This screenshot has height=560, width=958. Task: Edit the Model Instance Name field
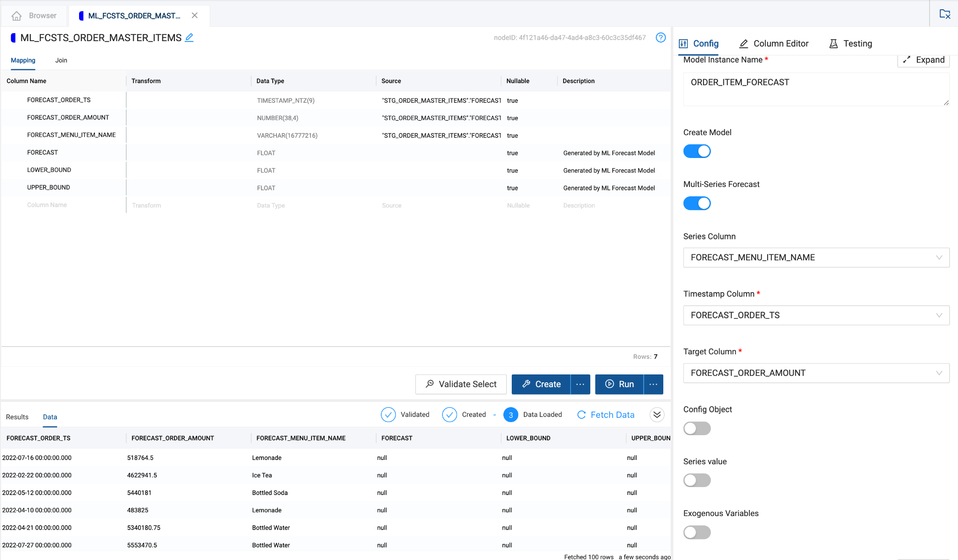[816, 89]
